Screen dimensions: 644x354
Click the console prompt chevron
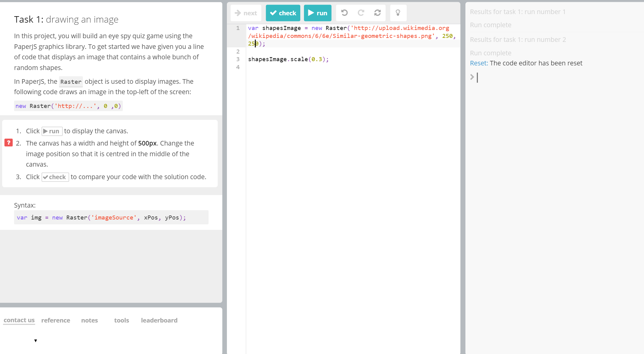click(x=472, y=77)
